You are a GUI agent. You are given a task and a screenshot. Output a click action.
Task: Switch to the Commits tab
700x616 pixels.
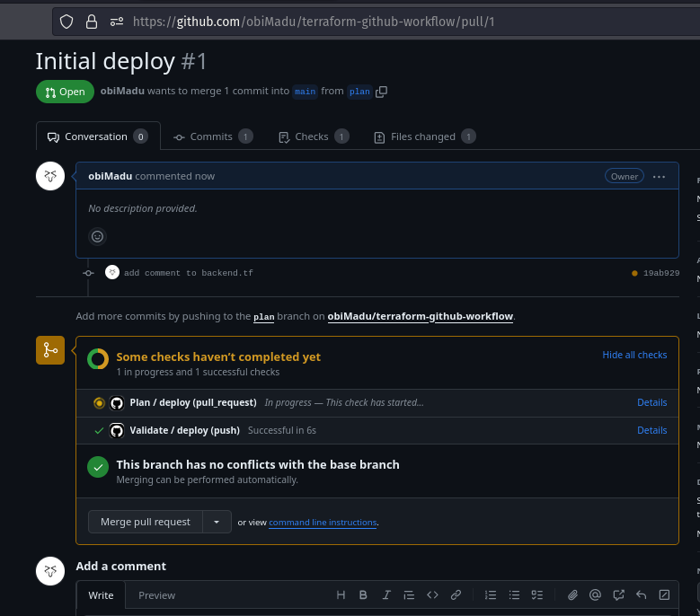[213, 136]
